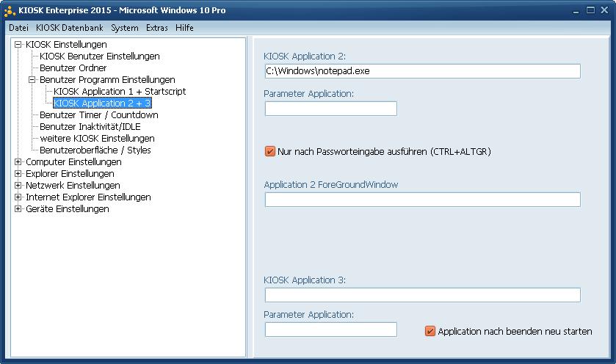Open the KIOSK Datenbank menu

click(70, 28)
